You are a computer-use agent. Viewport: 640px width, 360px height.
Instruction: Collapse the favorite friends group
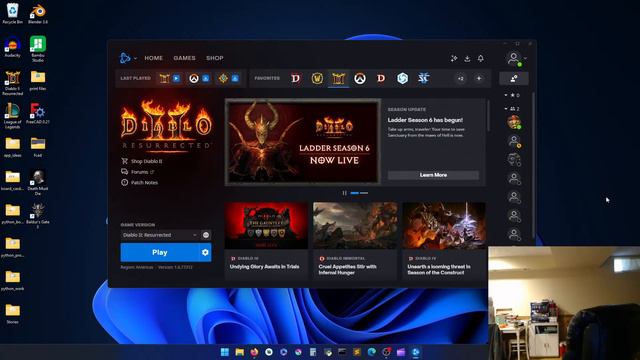tap(512, 95)
